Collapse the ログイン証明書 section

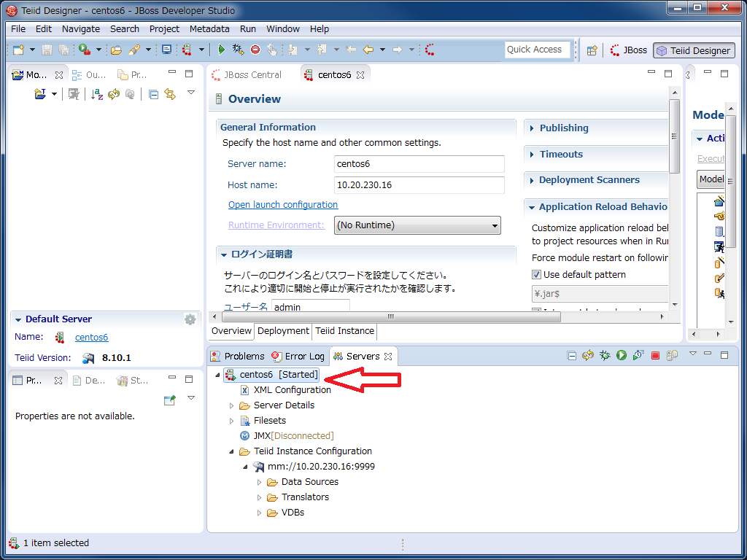[223, 254]
